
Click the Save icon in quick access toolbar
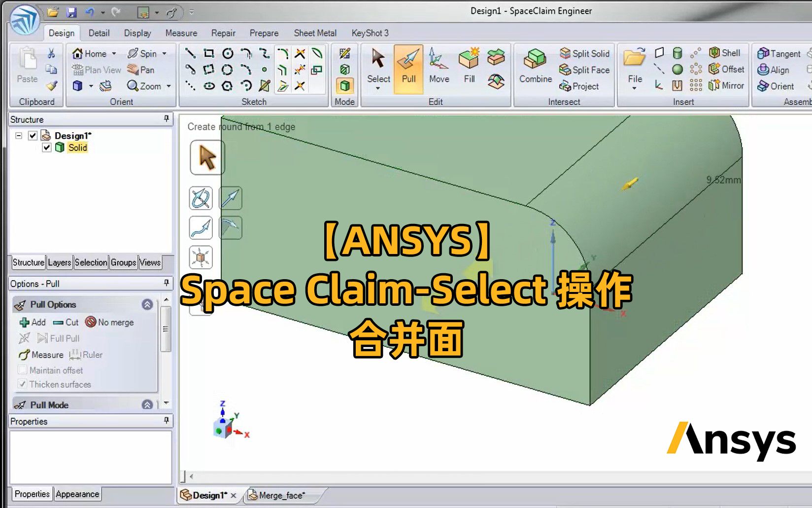click(x=72, y=12)
